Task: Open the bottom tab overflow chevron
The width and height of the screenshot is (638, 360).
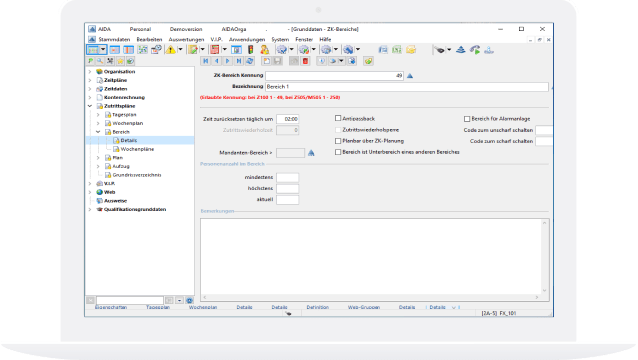Action: pyautogui.click(x=454, y=308)
